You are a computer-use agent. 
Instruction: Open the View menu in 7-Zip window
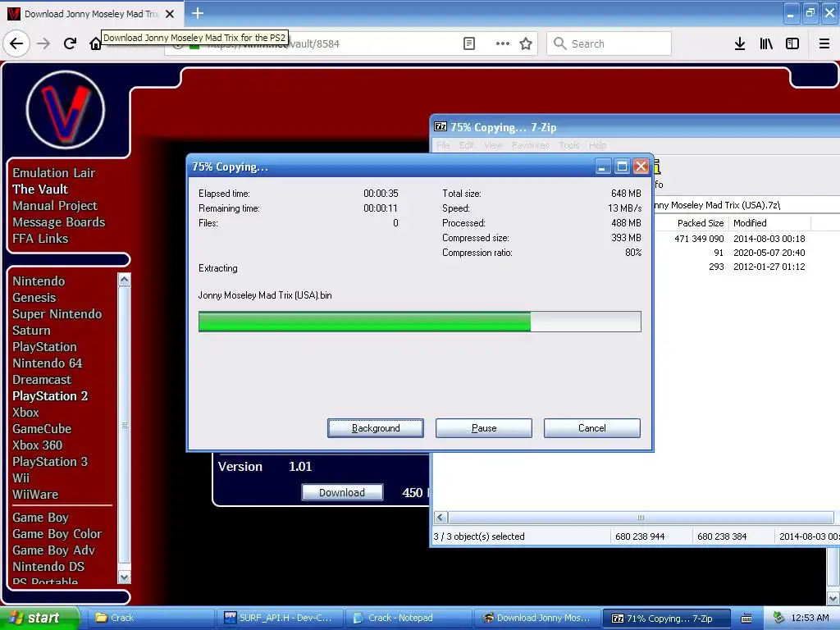[x=493, y=145]
